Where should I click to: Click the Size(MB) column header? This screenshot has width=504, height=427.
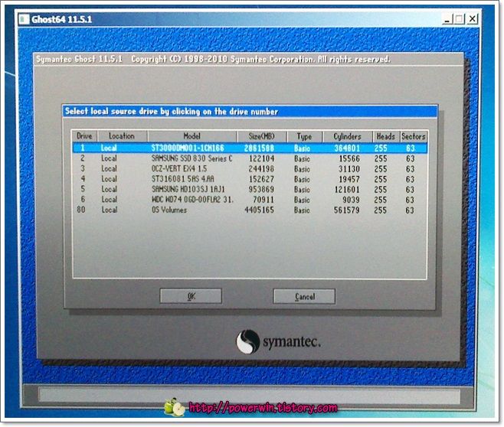[262, 136]
